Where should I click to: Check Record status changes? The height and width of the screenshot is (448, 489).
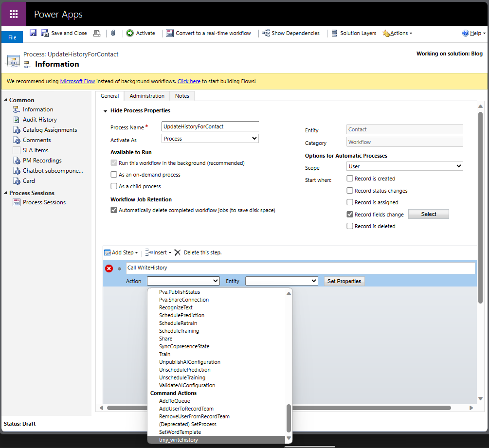click(350, 191)
